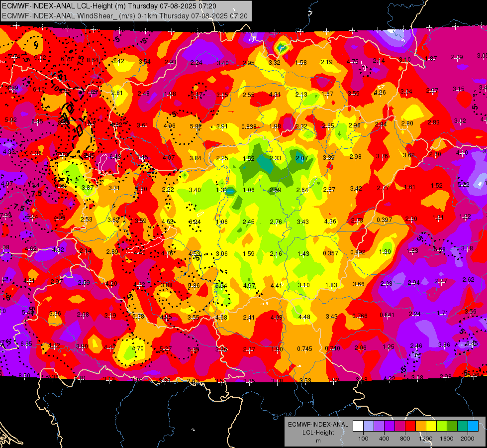Click the LCL-Height header title line

109,6
